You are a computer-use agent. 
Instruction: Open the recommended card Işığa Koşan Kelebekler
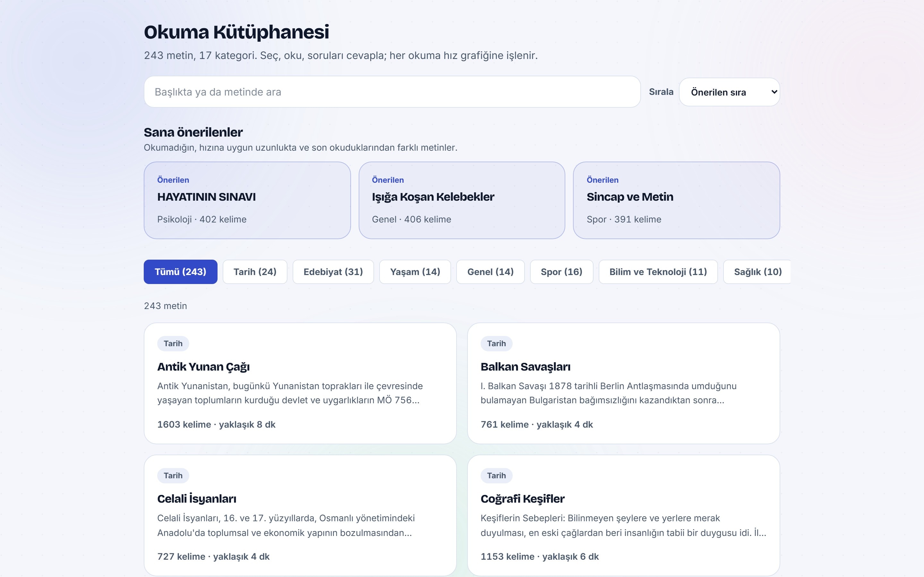coord(462,200)
